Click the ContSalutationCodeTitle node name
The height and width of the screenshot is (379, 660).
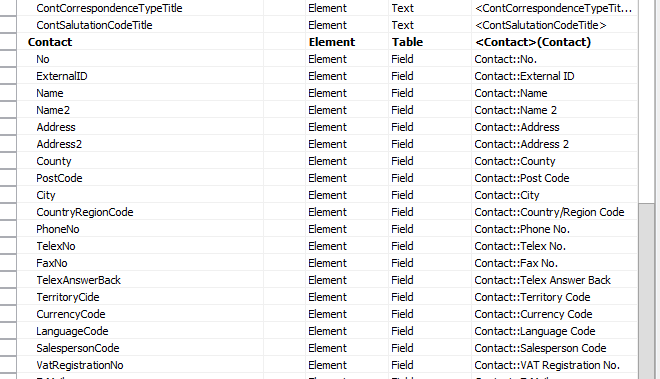[94, 25]
